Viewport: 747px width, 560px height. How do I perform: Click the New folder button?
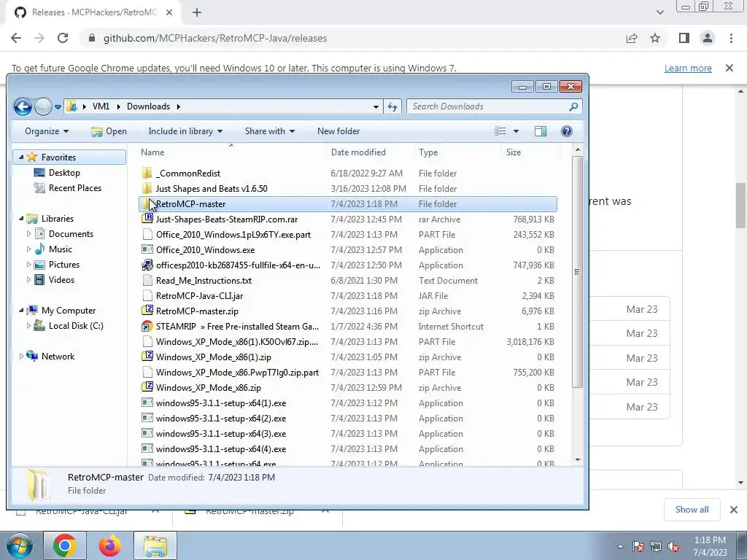[338, 131]
